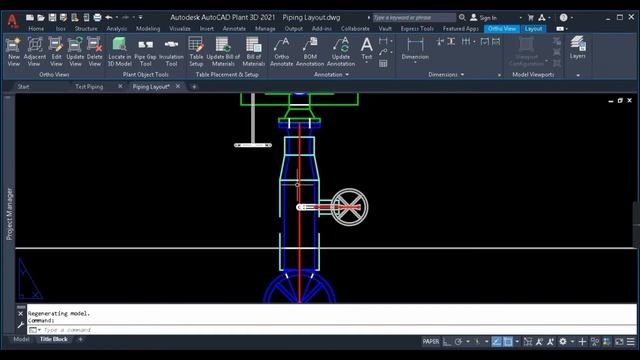Click the Update Annotation icon
This screenshot has width=640, height=360.
click(341, 51)
